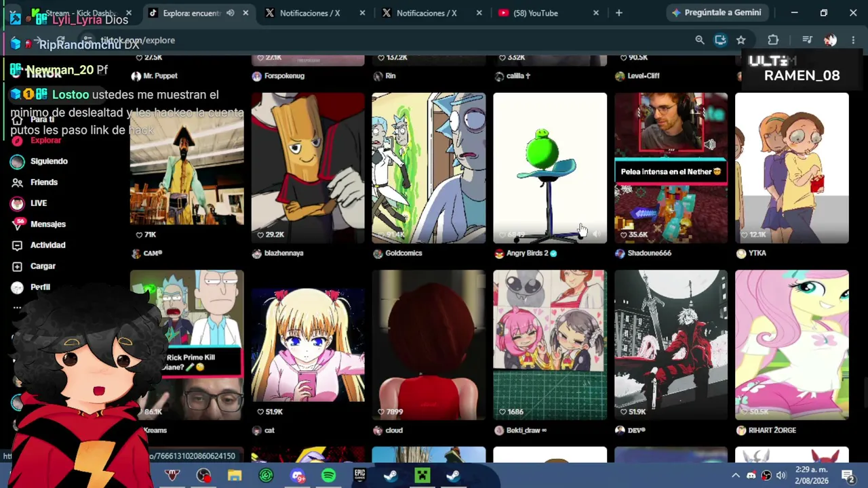This screenshot has height=488, width=868.
Task: Visit the Angry Birds 2 creator profile
Action: pos(527,253)
